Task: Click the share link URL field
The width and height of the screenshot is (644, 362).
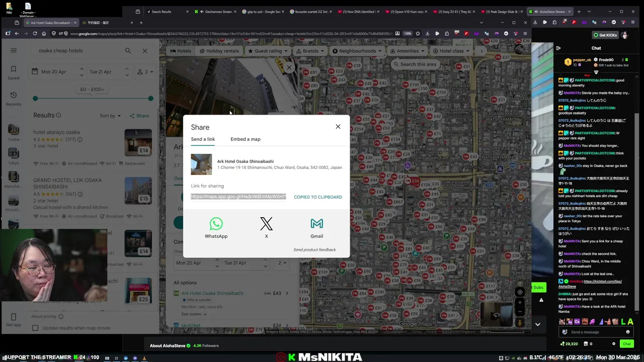Action: pyautogui.click(x=238, y=197)
